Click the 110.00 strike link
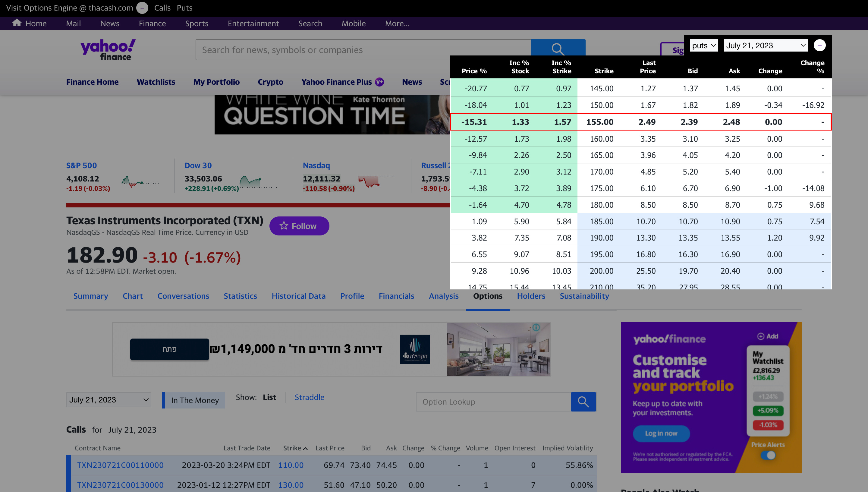Image resolution: width=868 pixels, height=492 pixels. tap(291, 465)
